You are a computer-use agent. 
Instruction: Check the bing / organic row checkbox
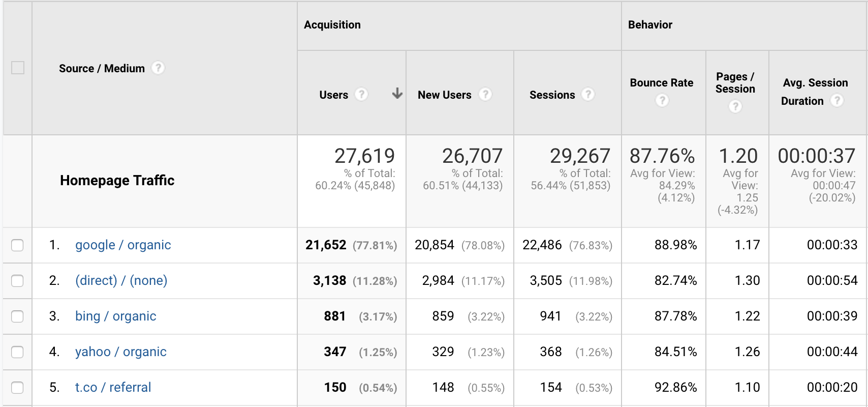(18, 316)
